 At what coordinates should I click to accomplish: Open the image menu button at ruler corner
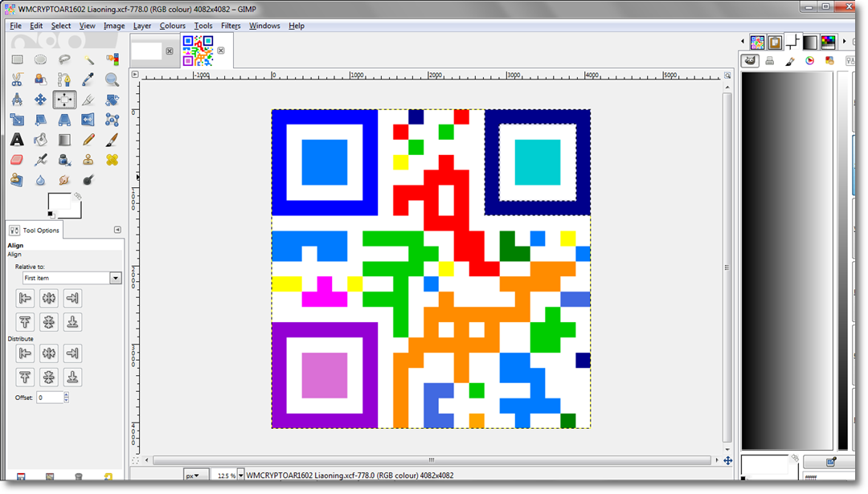135,74
